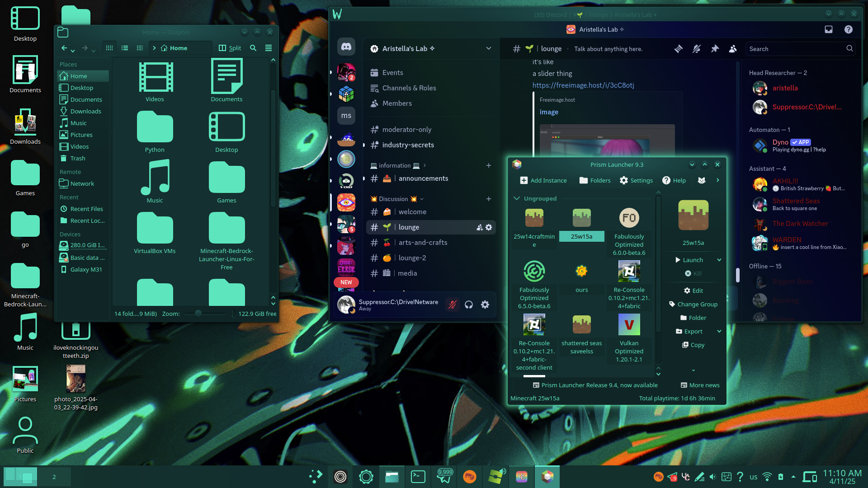Open Discord direct messages home icon
Viewport: 868px width, 488px height.
[346, 47]
